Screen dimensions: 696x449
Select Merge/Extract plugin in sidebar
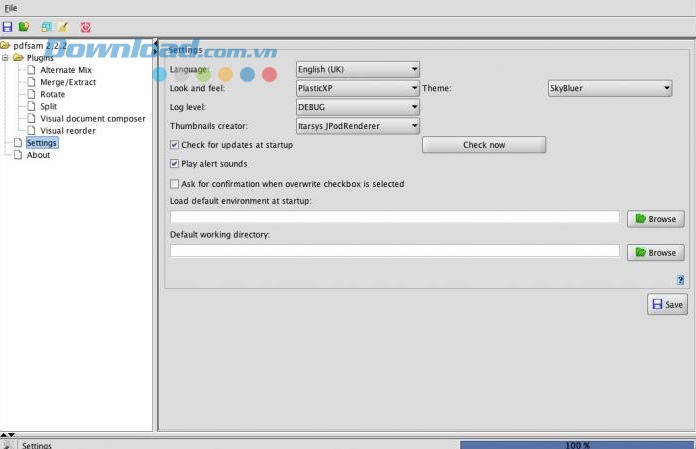[66, 82]
